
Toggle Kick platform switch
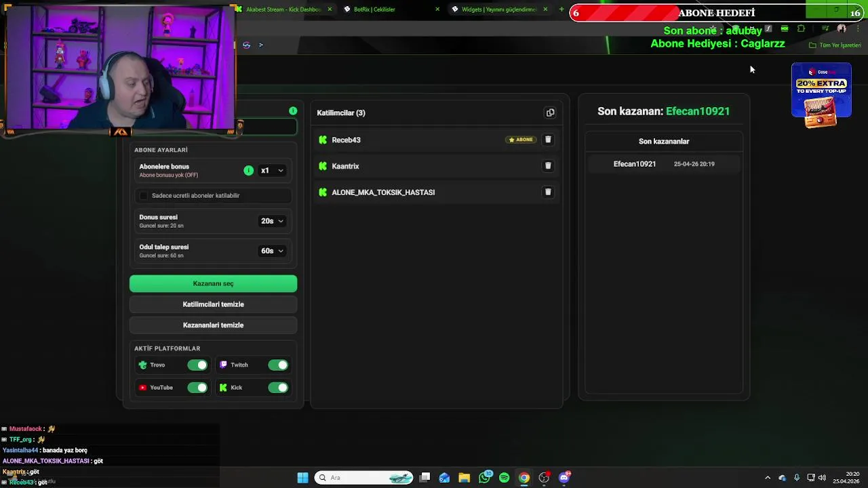278,388
